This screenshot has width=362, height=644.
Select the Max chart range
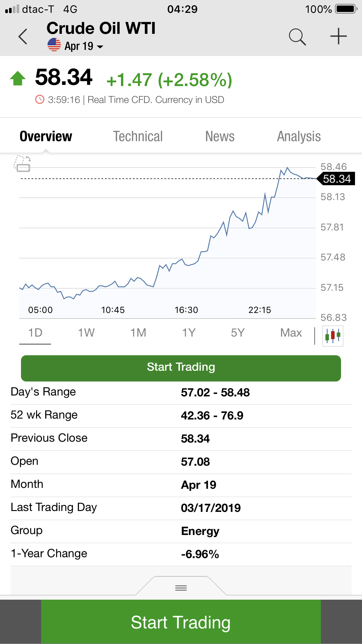[x=291, y=333]
